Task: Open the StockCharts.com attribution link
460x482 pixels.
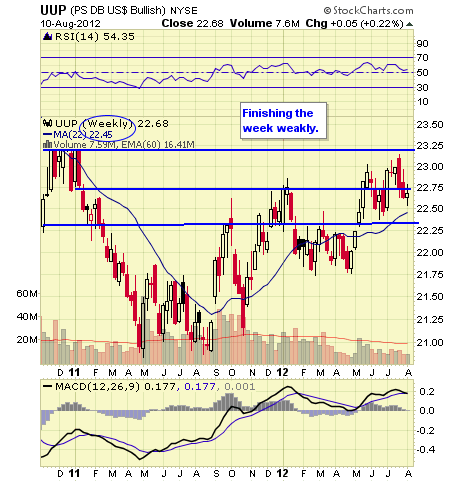Action: click(368, 11)
